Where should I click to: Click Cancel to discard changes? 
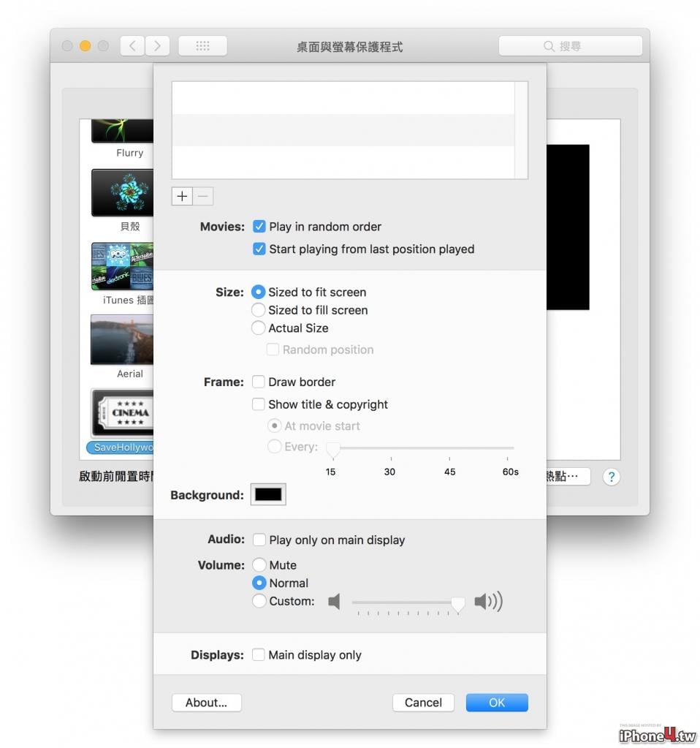423,702
